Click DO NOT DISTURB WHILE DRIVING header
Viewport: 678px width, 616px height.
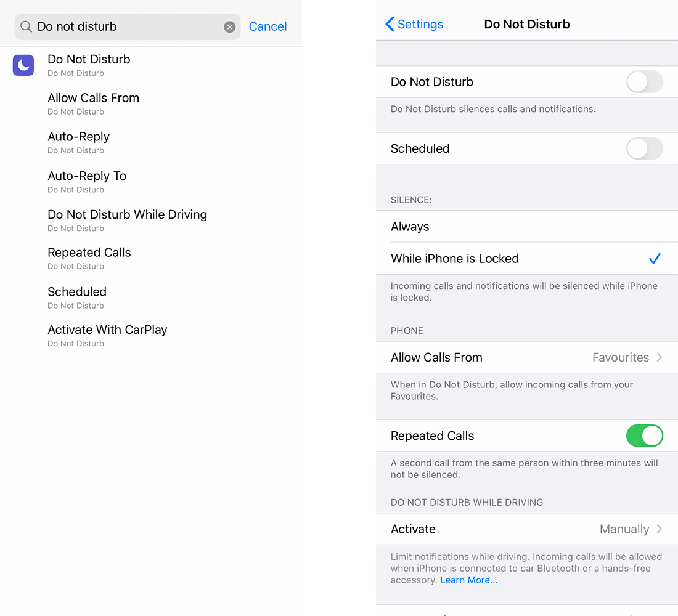tap(467, 502)
